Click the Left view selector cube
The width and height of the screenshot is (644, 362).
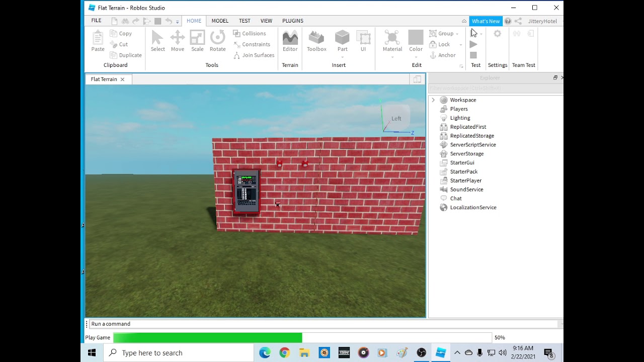point(396,119)
